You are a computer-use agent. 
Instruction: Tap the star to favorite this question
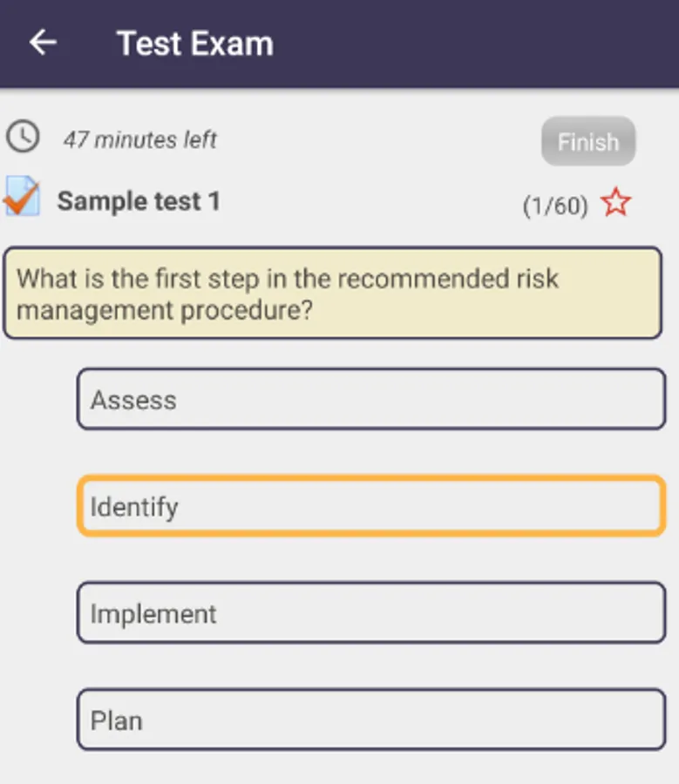pos(616,202)
